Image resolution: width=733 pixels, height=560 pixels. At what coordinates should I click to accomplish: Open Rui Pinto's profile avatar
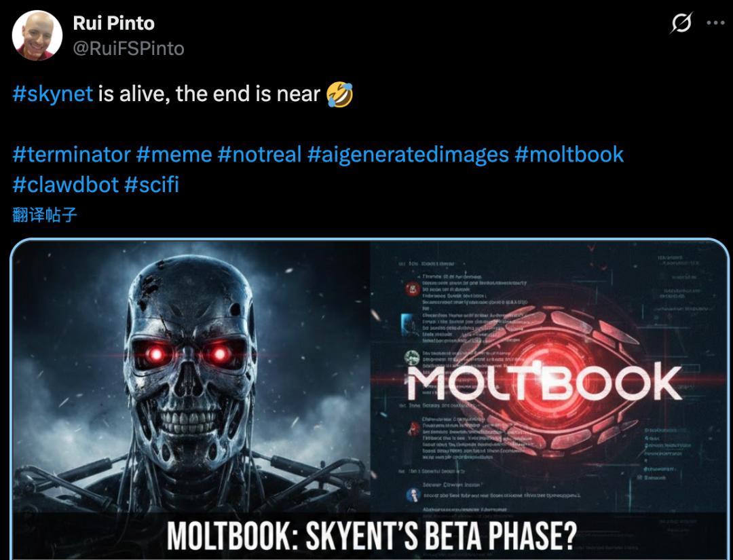click(x=37, y=35)
